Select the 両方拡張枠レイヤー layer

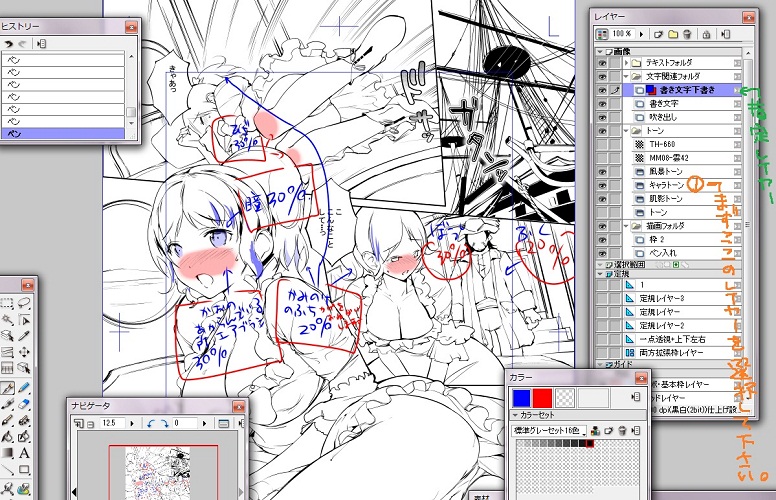click(x=682, y=352)
